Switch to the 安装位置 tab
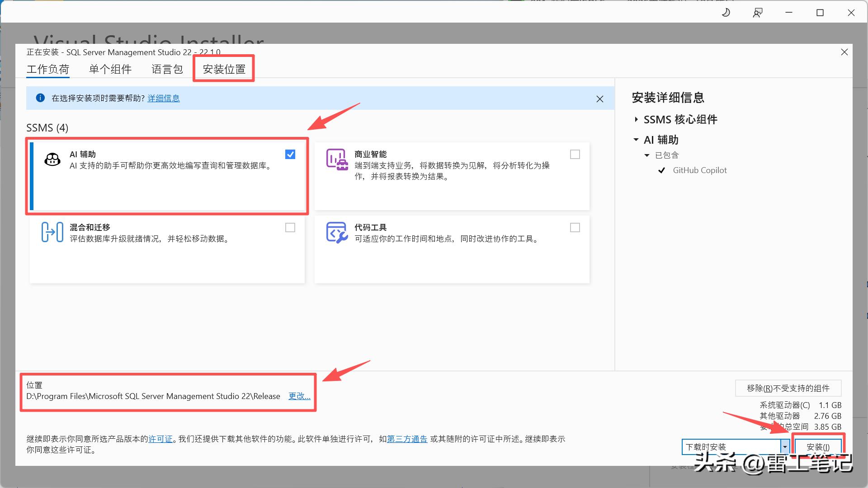The image size is (868, 488). [224, 69]
